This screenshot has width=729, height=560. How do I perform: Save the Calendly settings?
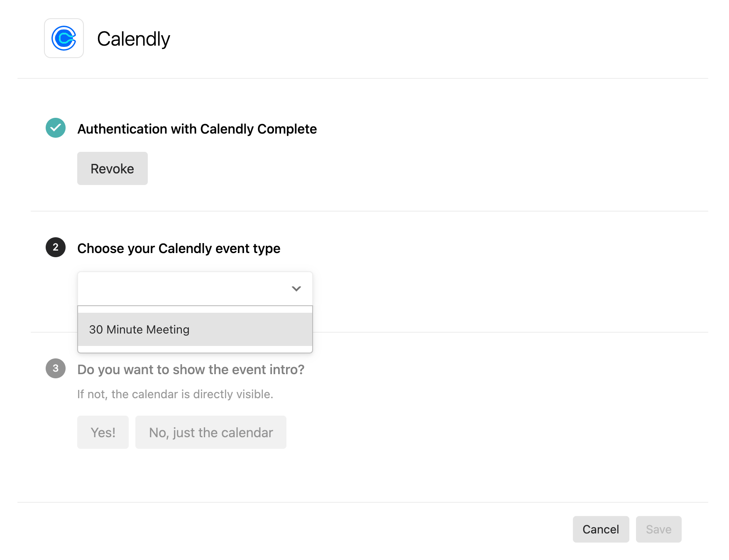click(658, 529)
